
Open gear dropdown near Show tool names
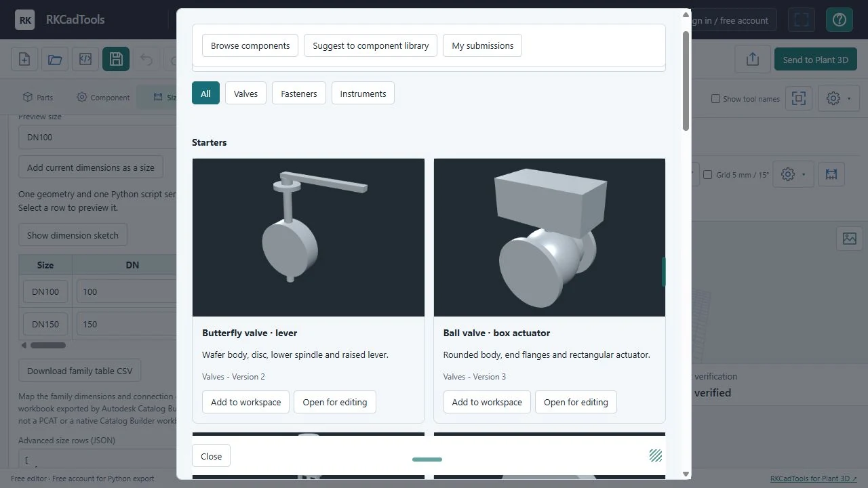tap(839, 98)
